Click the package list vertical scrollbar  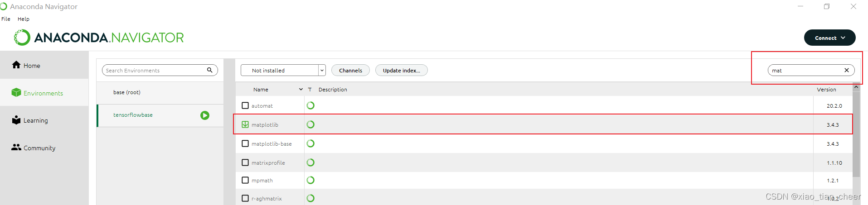coord(856,133)
